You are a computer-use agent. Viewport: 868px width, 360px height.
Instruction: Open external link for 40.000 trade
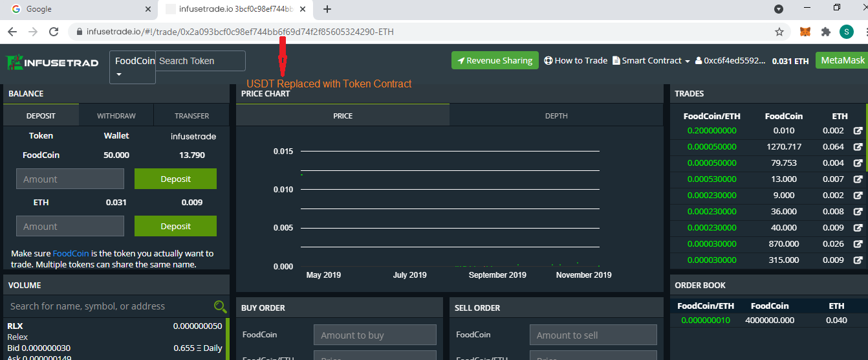tap(858, 228)
